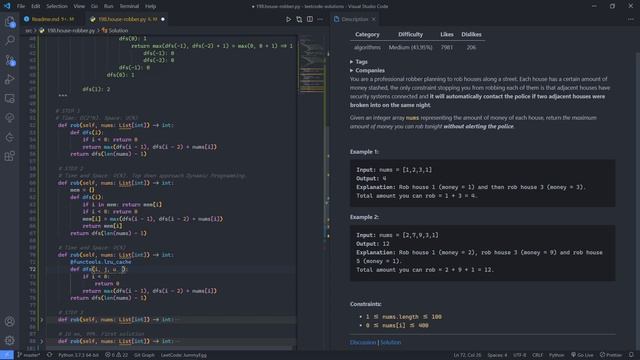Open the Edit menu

point(36,6)
